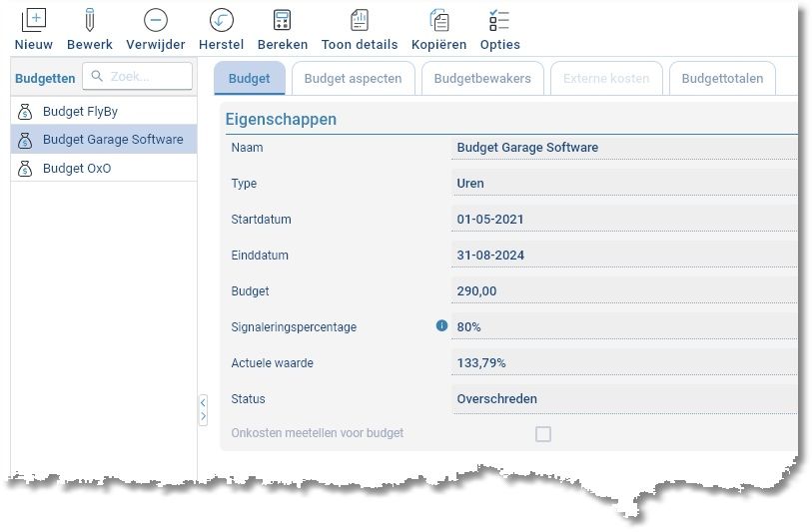Select the Budgettotalen tab
Image resolution: width=812 pixels, height=532 pixels.
click(x=722, y=79)
